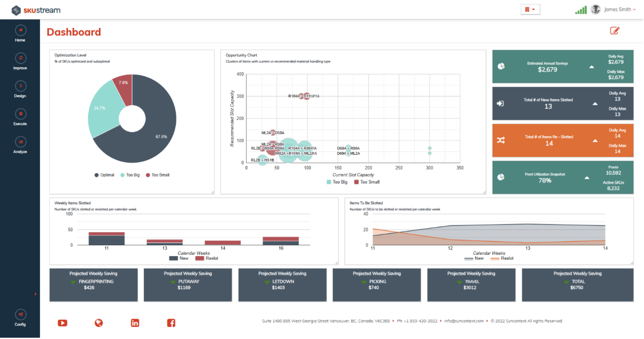
Task: Click James Smith's avatar picture
Action: pyautogui.click(x=595, y=9)
